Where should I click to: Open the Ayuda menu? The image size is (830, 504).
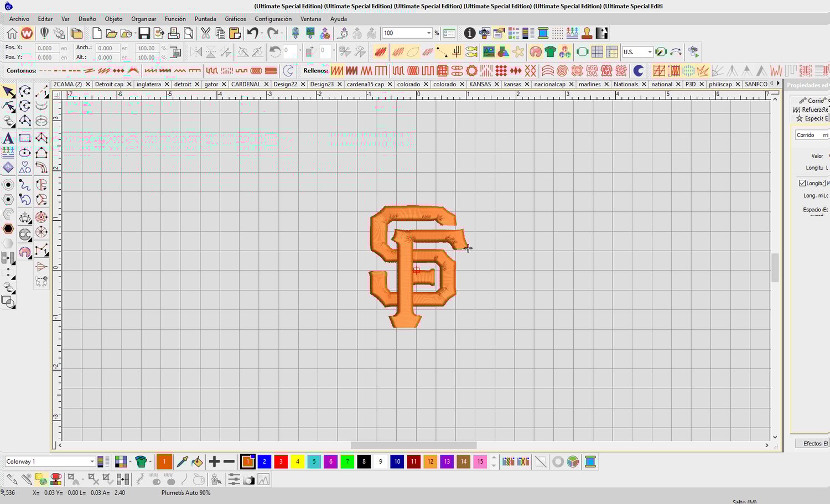pos(339,19)
